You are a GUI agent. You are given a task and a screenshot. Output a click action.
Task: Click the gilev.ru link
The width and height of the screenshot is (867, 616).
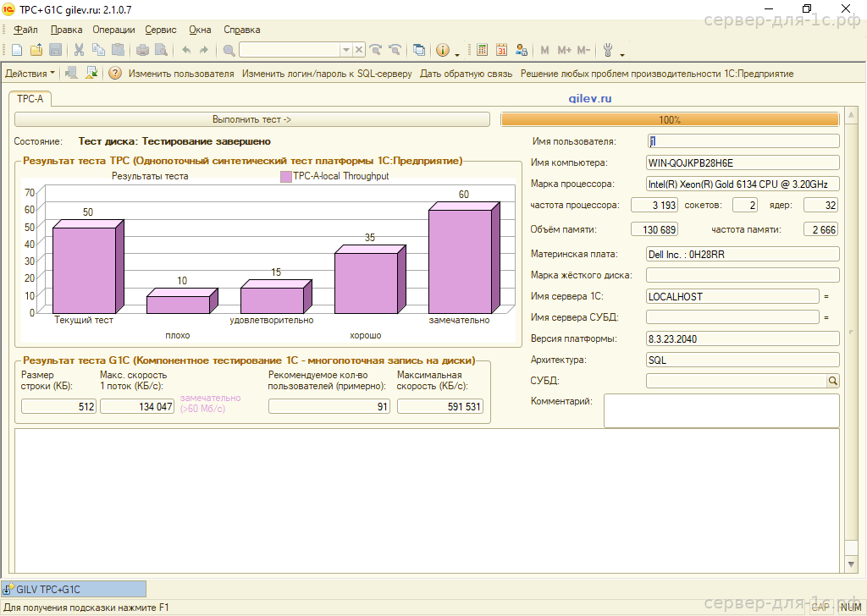coord(589,99)
